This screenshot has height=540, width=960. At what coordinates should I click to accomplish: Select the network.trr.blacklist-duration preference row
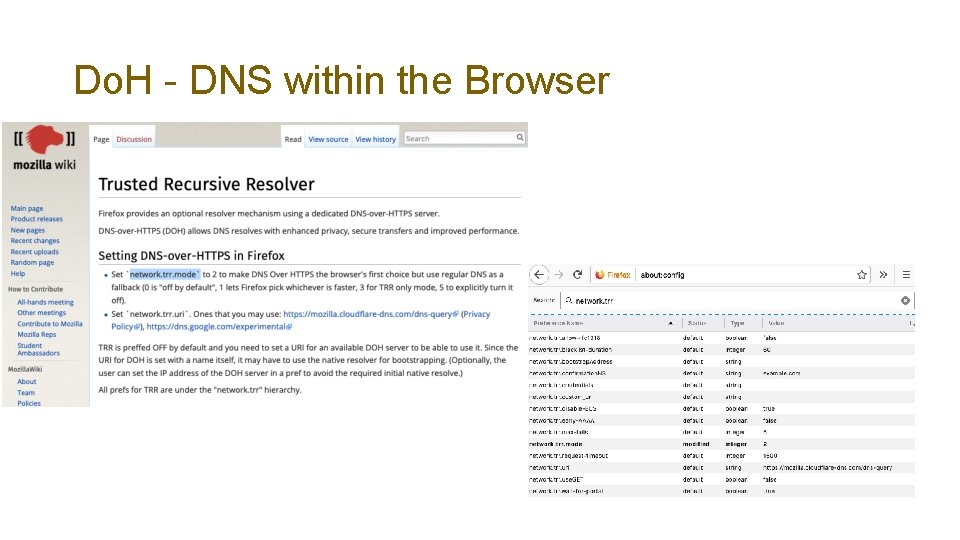pyautogui.click(x=721, y=350)
